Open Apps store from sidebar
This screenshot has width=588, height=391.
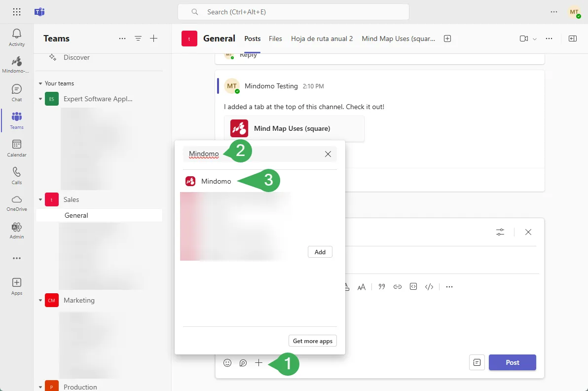(x=16, y=287)
